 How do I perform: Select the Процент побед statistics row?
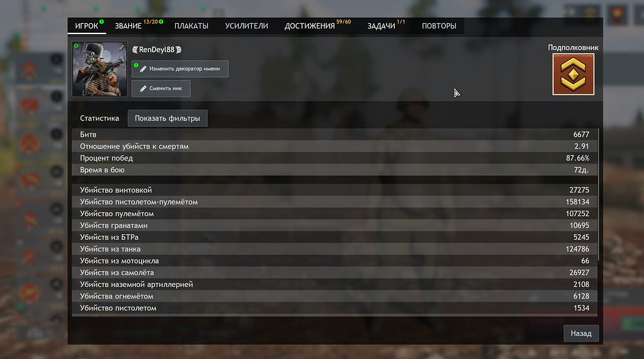335,158
